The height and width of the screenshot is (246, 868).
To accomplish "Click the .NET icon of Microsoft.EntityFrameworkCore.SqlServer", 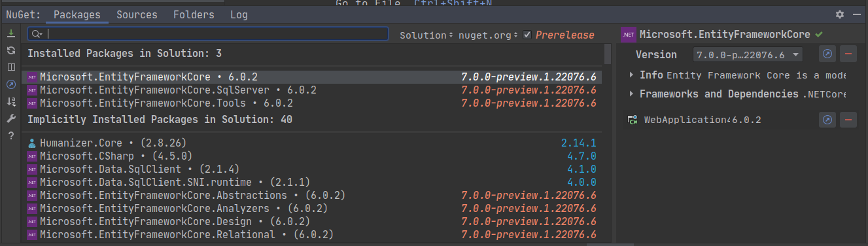I will [x=32, y=90].
